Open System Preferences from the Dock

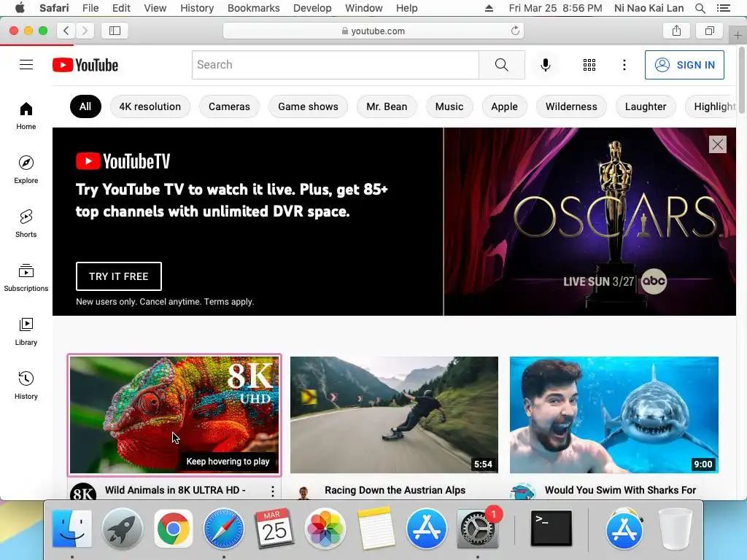pyautogui.click(x=477, y=529)
